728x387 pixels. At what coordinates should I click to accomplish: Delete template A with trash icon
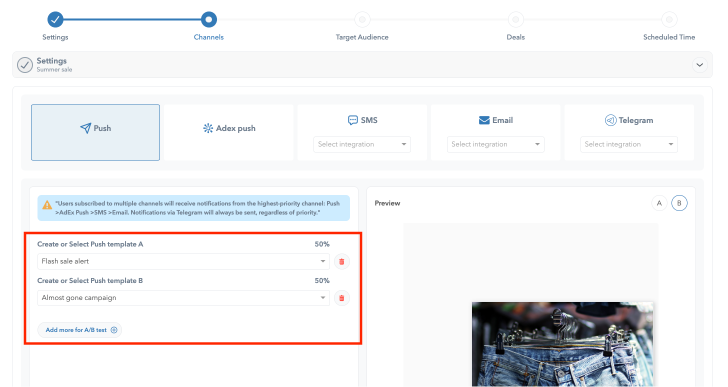coord(342,262)
